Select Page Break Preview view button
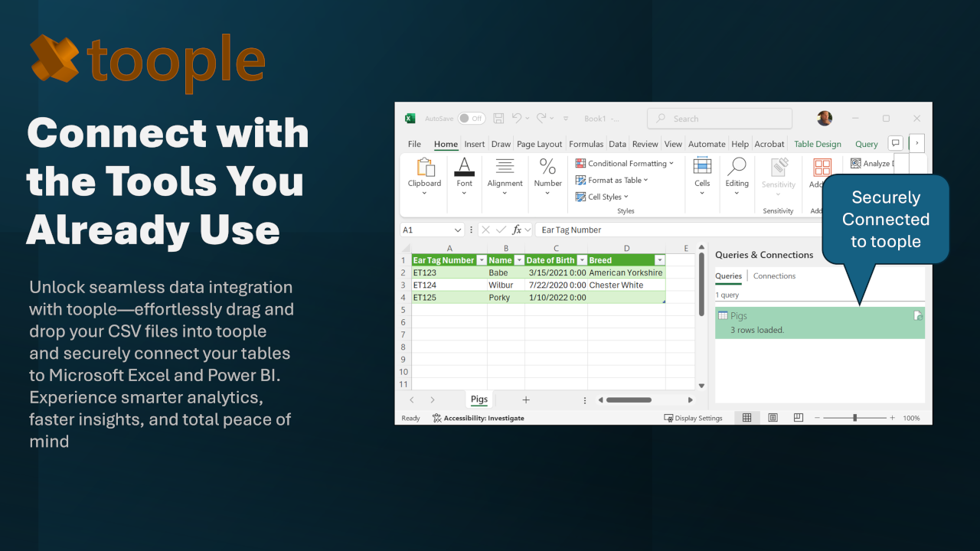The height and width of the screenshot is (551, 980). point(799,418)
